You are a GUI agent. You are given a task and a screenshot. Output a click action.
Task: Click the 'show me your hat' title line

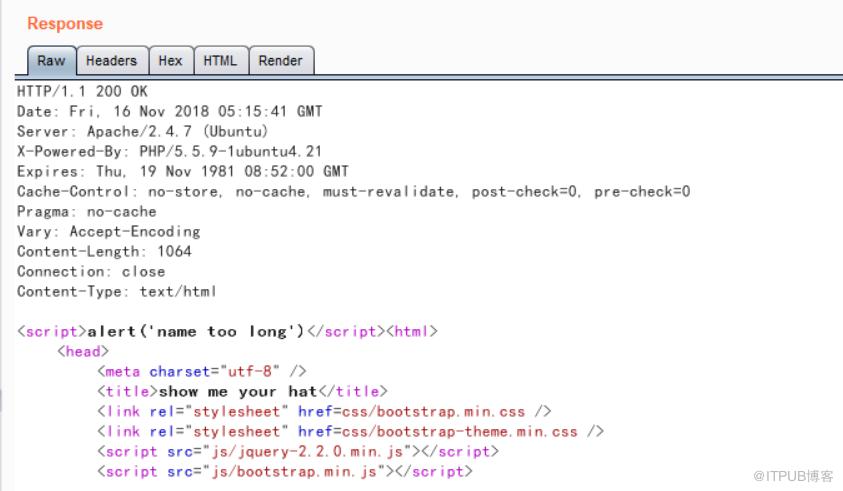point(242,391)
